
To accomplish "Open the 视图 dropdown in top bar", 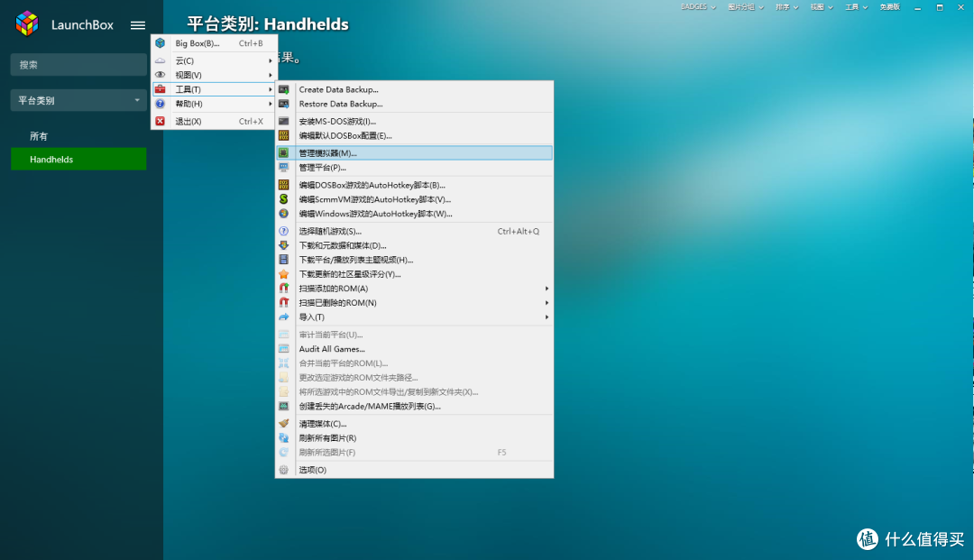I will click(822, 7).
